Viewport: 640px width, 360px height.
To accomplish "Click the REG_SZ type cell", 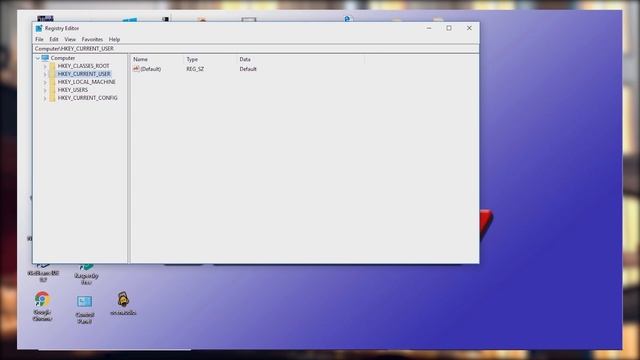I will click(x=195, y=69).
